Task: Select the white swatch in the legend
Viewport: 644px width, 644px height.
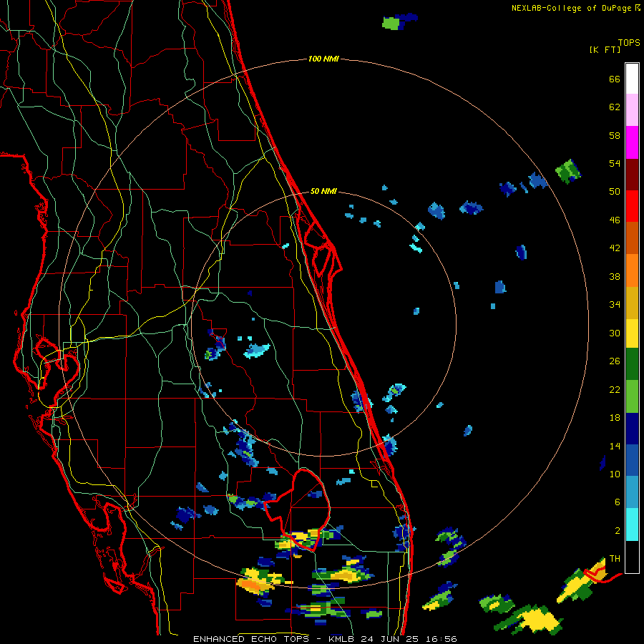Action: coord(632,79)
